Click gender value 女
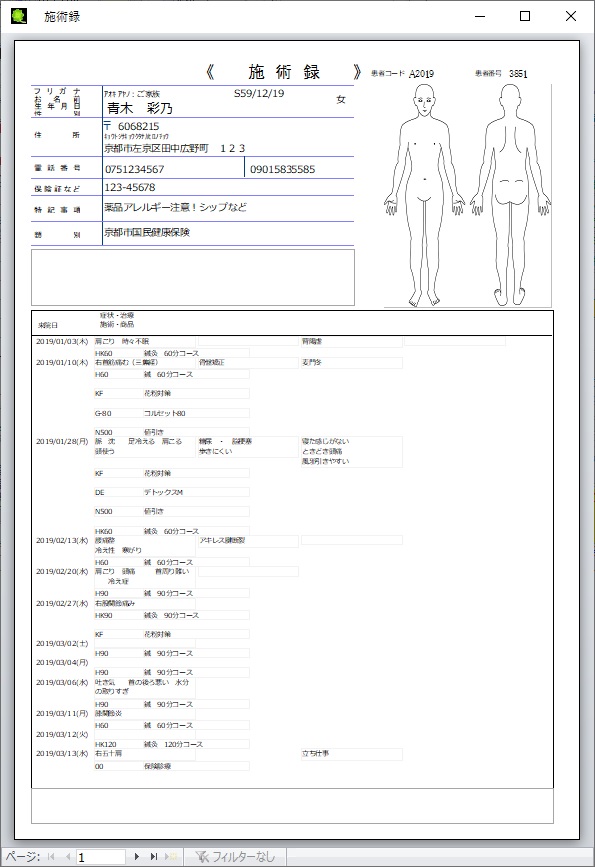 coord(341,100)
